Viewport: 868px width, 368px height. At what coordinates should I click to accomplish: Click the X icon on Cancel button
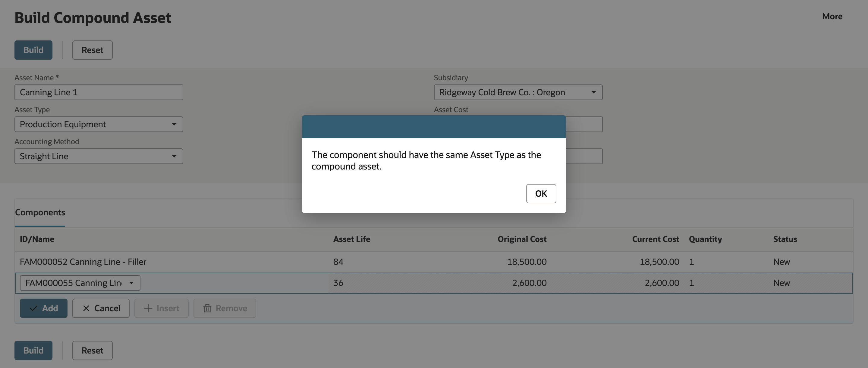point(86,308)
